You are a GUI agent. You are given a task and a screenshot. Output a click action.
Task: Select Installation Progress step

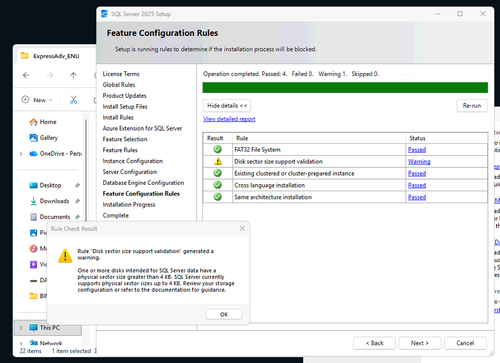click(129, 205)
